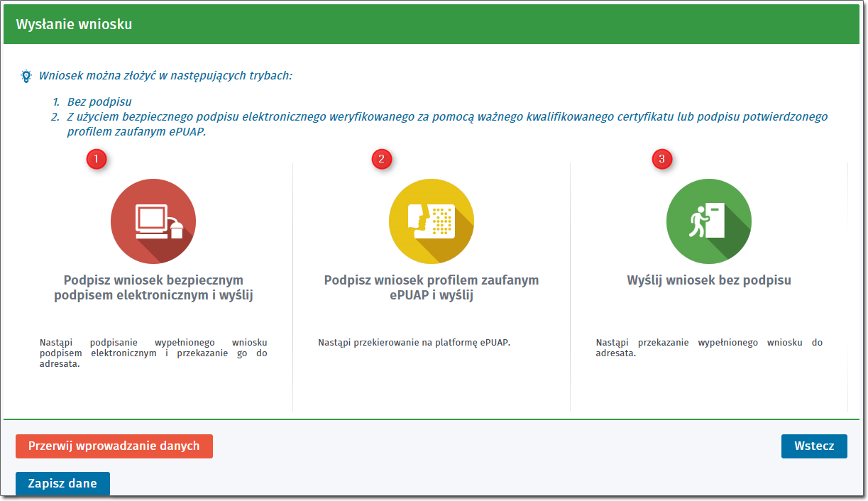The width and height of the screenshot is (868, 501).
Task: Choose 'Wyślij wniosek bez podpisu' heading
Action: click(709, 280)
